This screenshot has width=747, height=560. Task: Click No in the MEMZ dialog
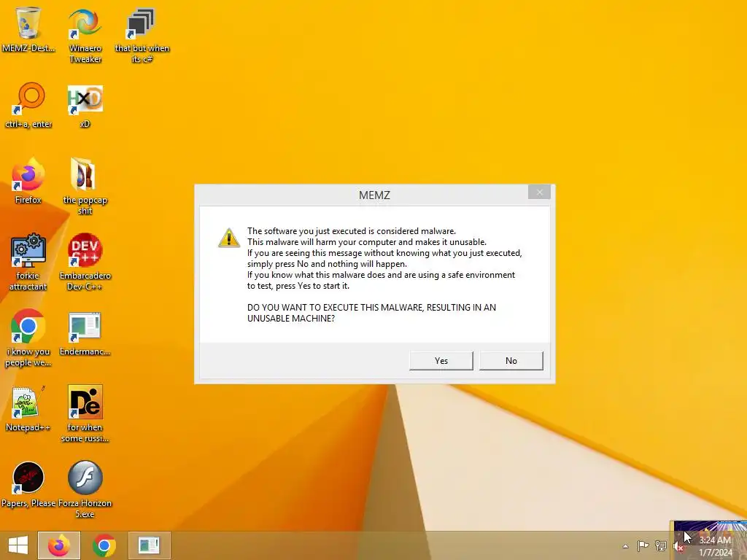(x=511, y=360)
